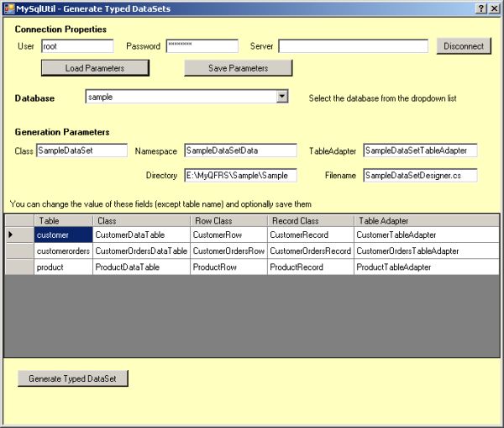Click the ProductRow cell
The width and height of the screenshot is (504, 428).
(x=228, y=267)
